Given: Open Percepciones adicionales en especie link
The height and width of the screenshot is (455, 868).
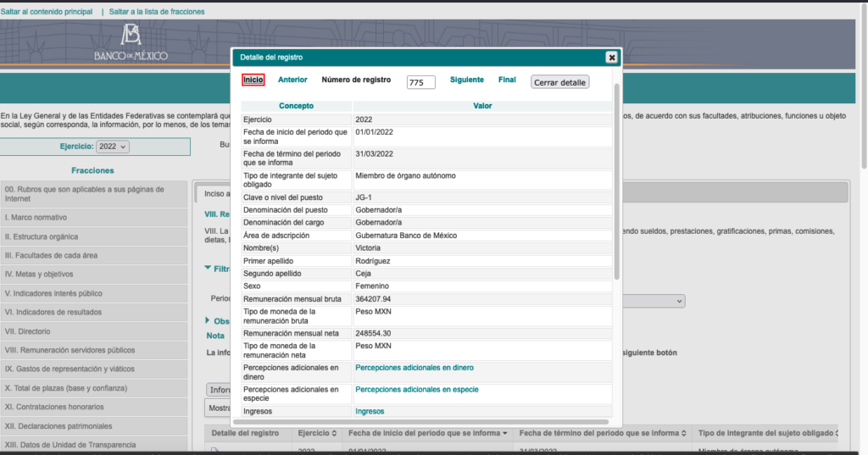Looking at the screenshot, I should coord(417,390).
